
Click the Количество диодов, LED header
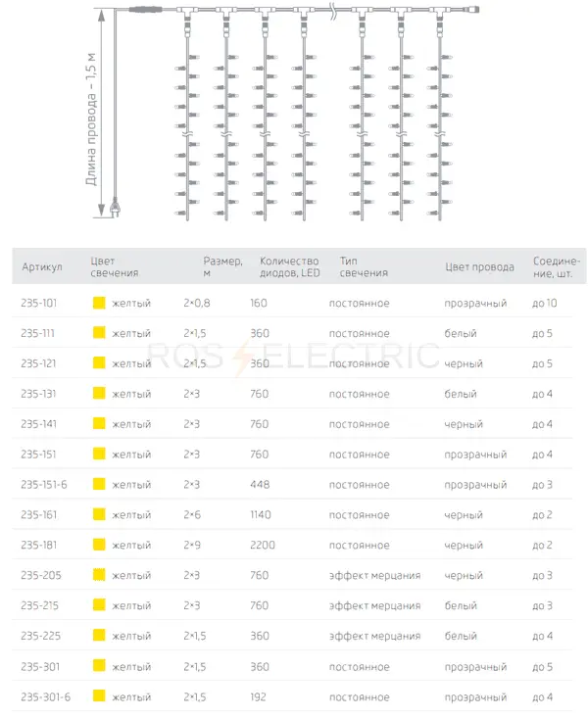[290, 267]
